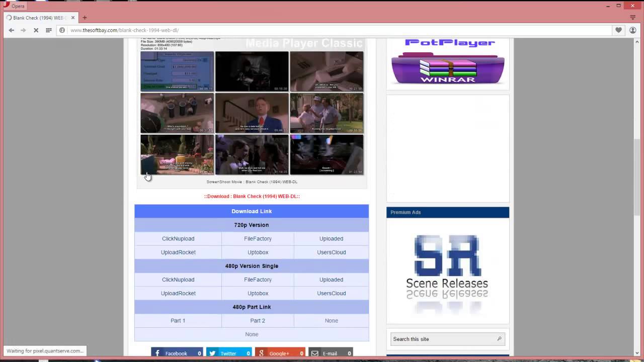
Task: Open the Part 2 download link
Action: pos(258,321)
